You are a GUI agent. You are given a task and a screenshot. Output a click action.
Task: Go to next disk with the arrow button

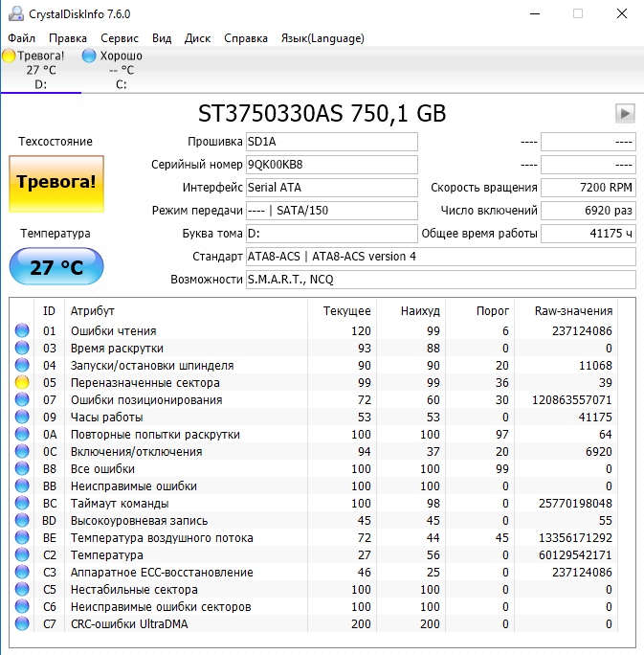[625, 113]
